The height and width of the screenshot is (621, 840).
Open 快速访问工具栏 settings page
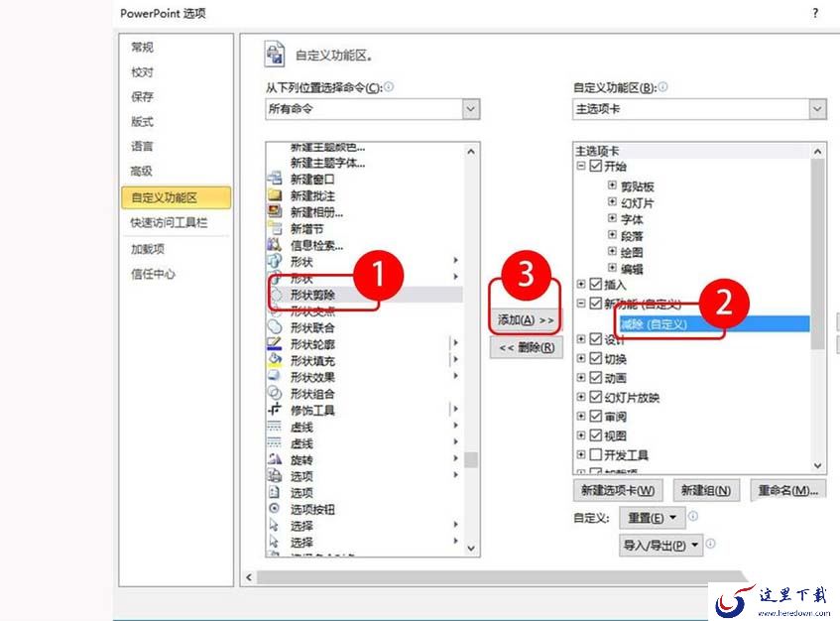click(169, 222)
